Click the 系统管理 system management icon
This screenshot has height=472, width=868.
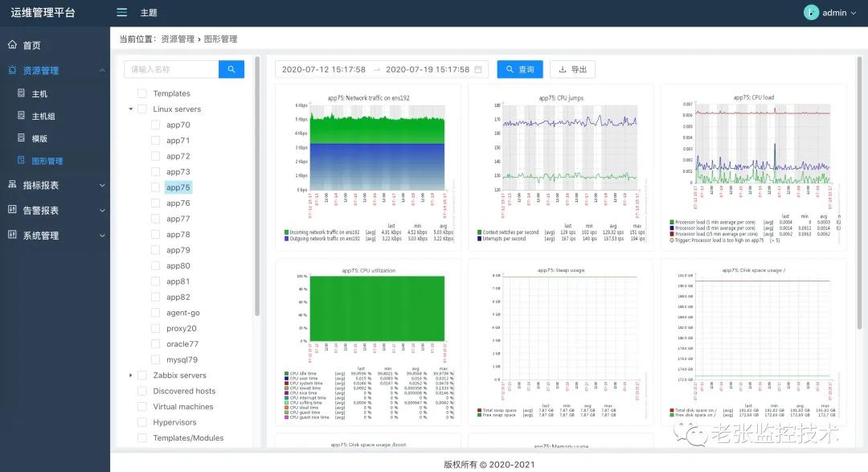tap(13, 235)
